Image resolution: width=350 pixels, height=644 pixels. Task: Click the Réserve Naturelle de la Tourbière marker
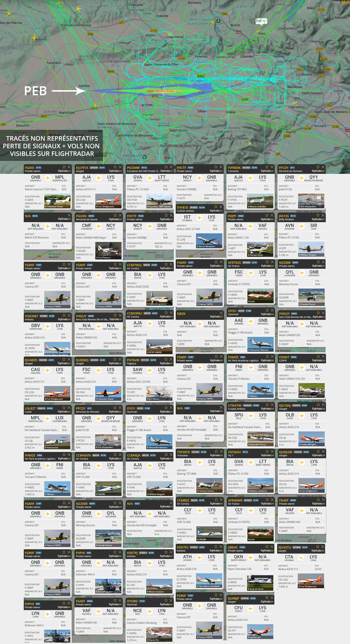pos(218,21)
